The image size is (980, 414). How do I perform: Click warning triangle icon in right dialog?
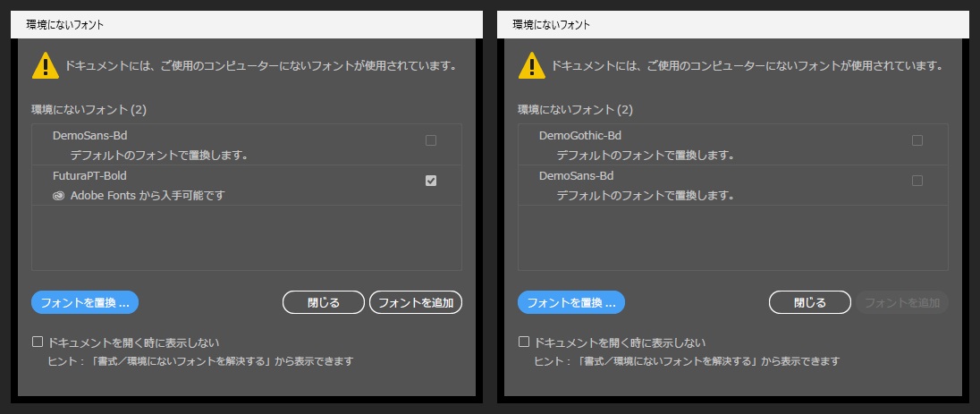click(531, 66)
